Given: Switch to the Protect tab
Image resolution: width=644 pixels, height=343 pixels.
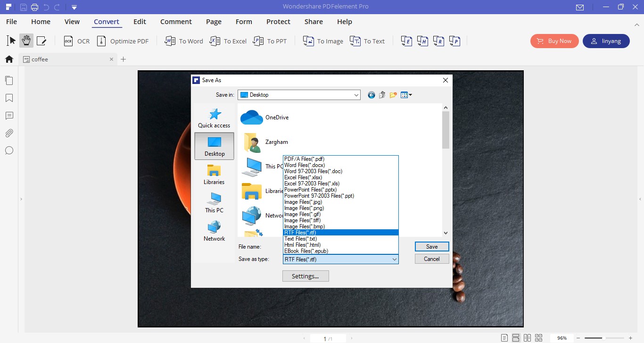Looking at the screenshot, I should [x=278, y=22].
